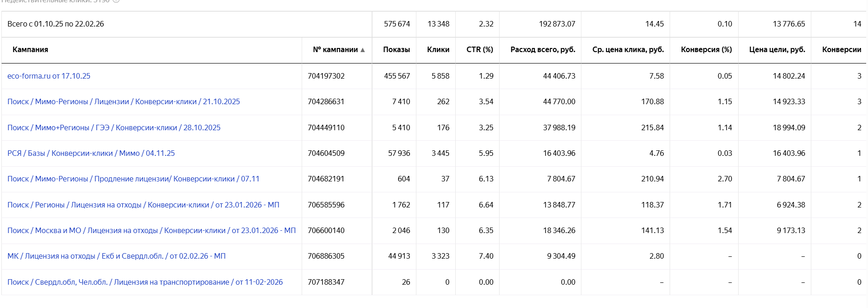This screenshot has width=868, height=308.
Task: Sort by Расход всего, руб. header
Action: tap(543, 49)
